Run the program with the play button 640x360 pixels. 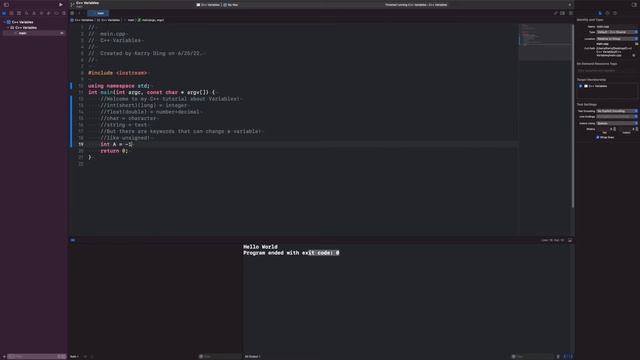61,4
